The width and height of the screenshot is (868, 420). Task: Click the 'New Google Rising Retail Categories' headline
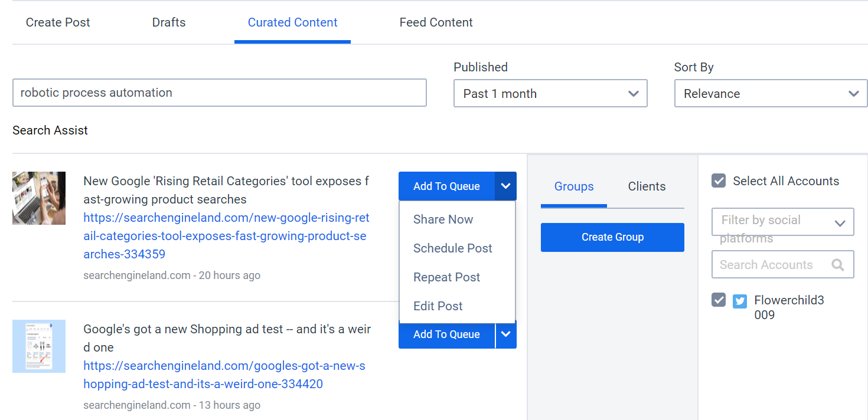(x=226, y=190)
